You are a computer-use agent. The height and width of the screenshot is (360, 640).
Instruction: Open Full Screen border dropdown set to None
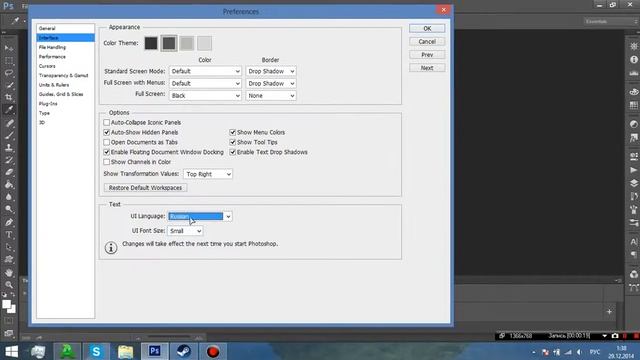[271, 96]
